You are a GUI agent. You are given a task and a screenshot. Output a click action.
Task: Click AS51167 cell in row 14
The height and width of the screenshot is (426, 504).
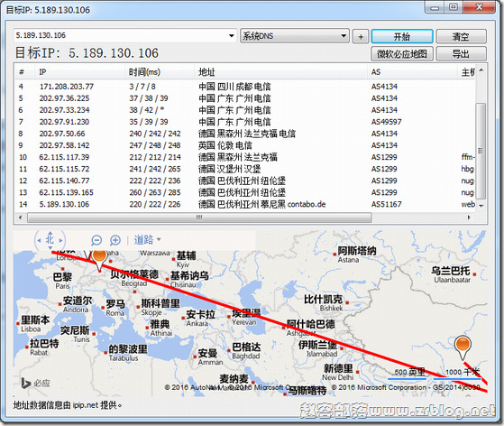click(387, 204)
